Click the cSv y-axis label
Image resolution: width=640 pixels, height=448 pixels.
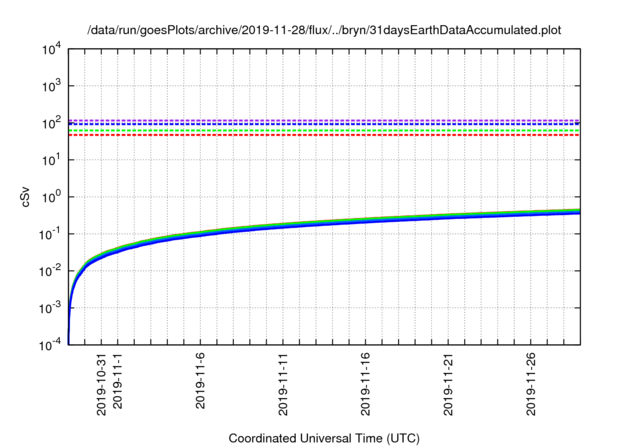[25, 197]
